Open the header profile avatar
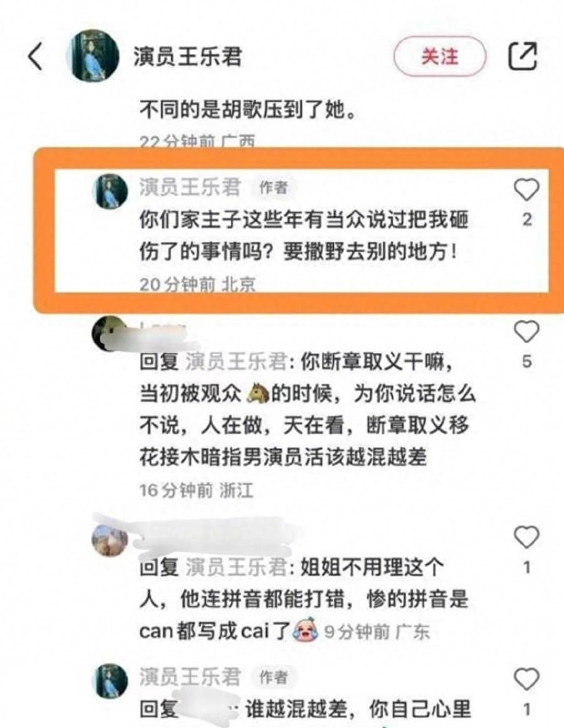The image size is (564, 728). (93, 56)
